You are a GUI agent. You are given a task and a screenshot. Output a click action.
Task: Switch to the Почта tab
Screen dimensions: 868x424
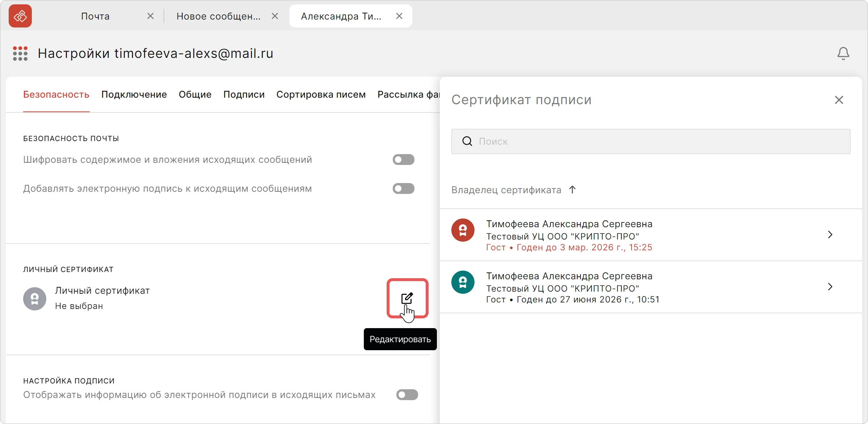[x=95, y=16]
